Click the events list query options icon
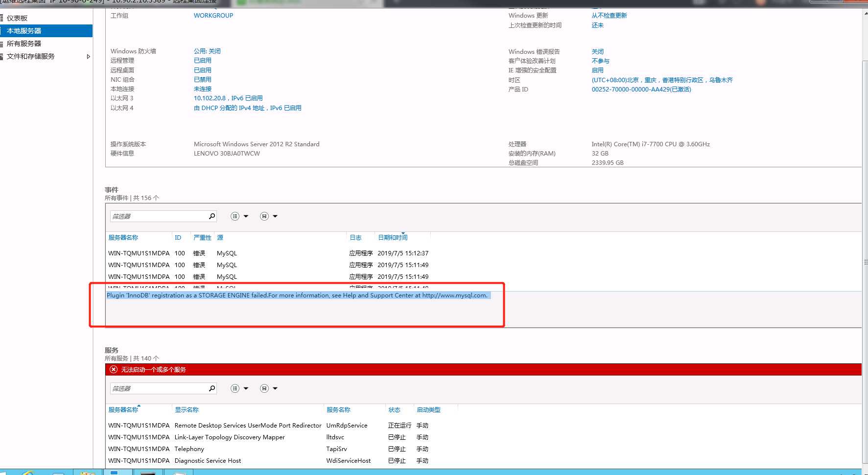This screenshot has height=475, width=868. point(235,216)
